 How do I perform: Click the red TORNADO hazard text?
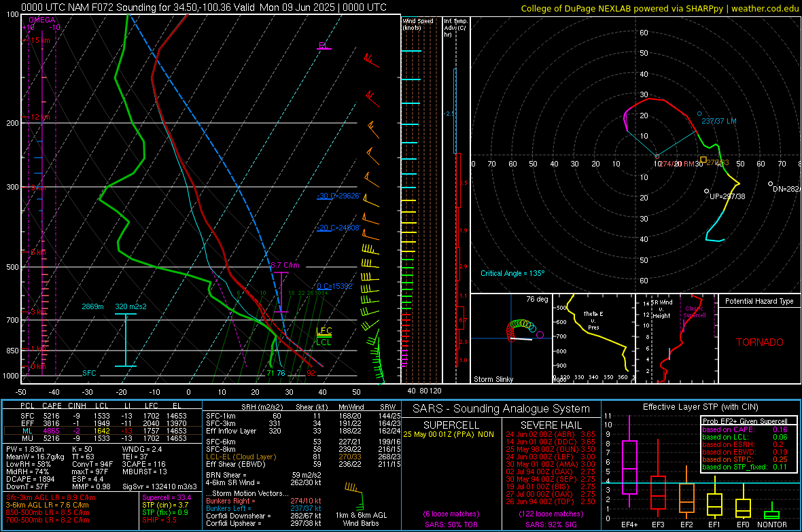pyautogui.click(x=760, y=342)
